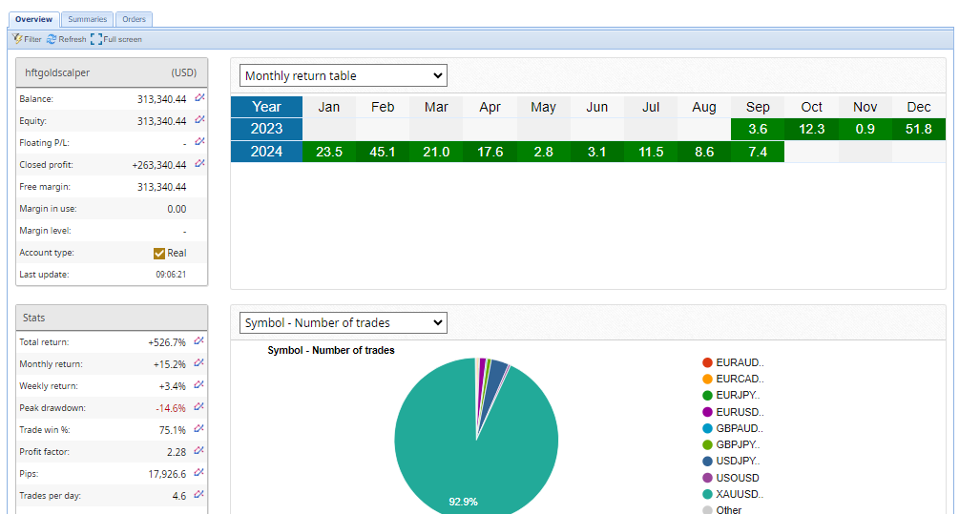Click the Filter icon in the toolbar

pyautogui.click(x=17, y=39)
